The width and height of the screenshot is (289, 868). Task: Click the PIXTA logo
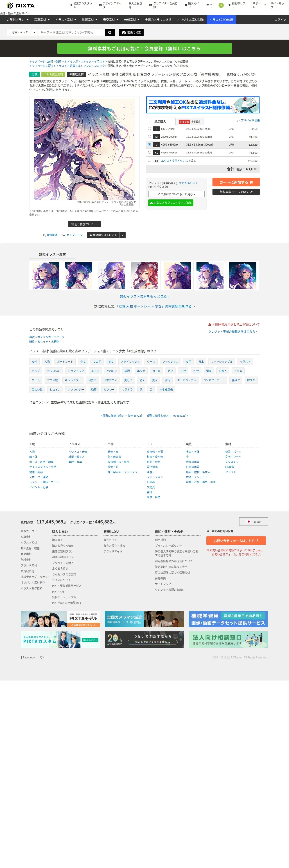[20, 5]
